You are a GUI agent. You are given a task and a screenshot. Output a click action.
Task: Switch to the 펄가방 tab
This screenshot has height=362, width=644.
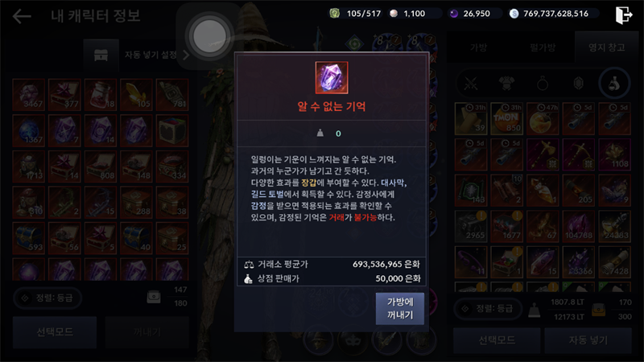(x=543, y=47)
